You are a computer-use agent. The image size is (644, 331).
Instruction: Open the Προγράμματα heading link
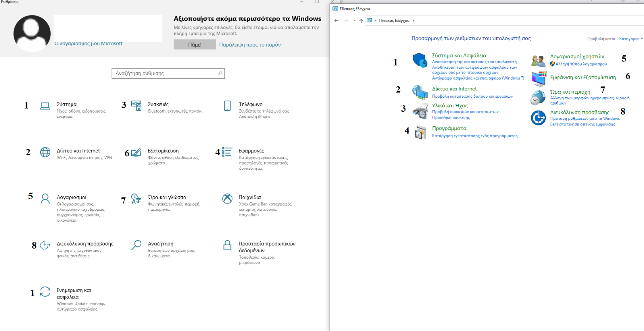449,128
